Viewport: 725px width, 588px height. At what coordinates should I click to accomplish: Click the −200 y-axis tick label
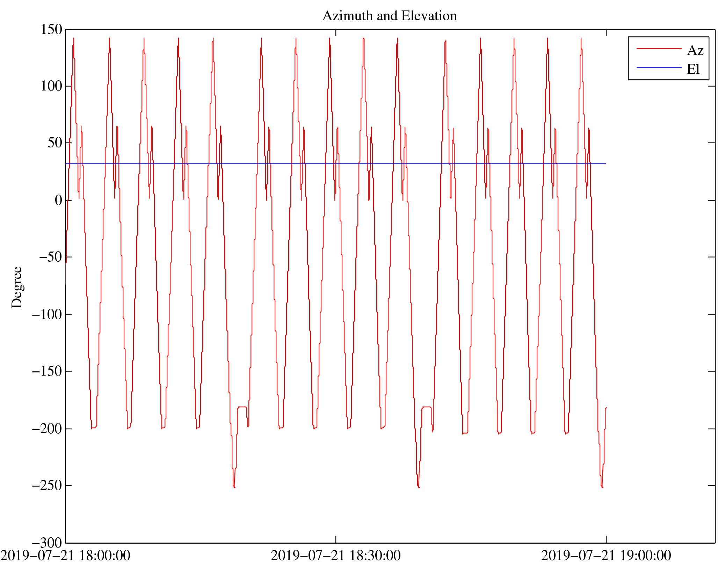(47, 429)
